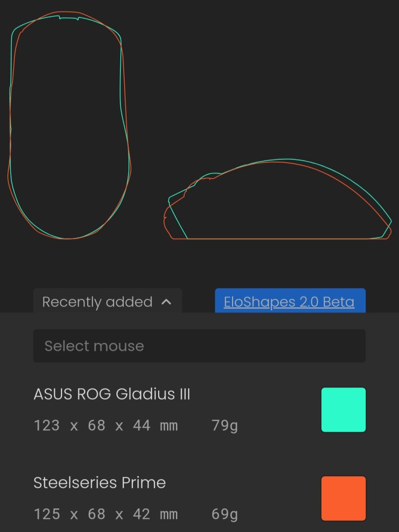Viewport: 399px width, 532px height.
Task: Collapse the Recently added dropdown
Action: coord(107,301)
